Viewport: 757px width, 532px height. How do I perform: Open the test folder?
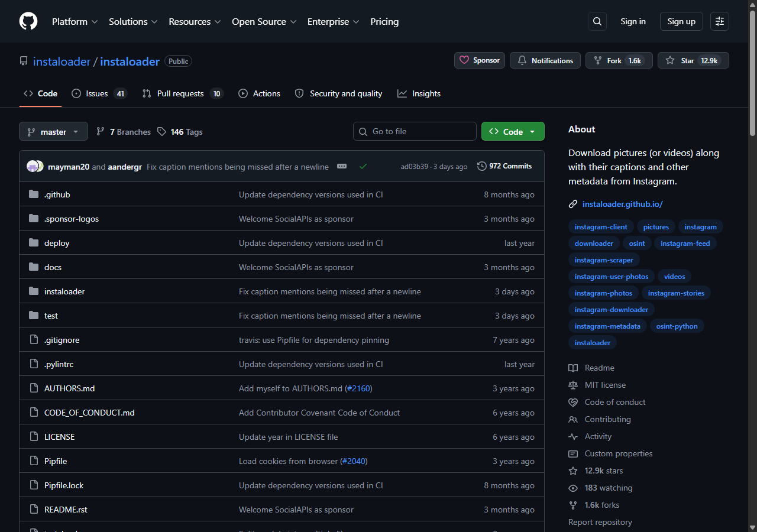51,316
